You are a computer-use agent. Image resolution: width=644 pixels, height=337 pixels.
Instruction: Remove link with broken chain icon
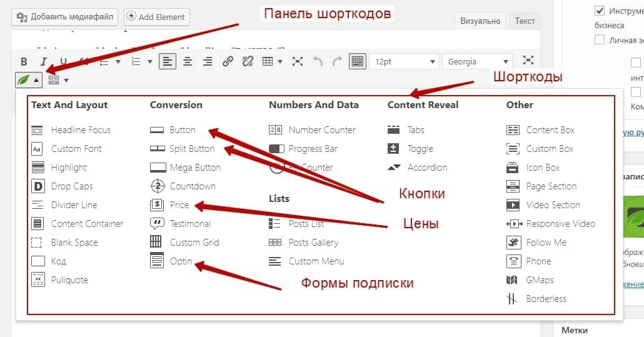tap(248, 61)
